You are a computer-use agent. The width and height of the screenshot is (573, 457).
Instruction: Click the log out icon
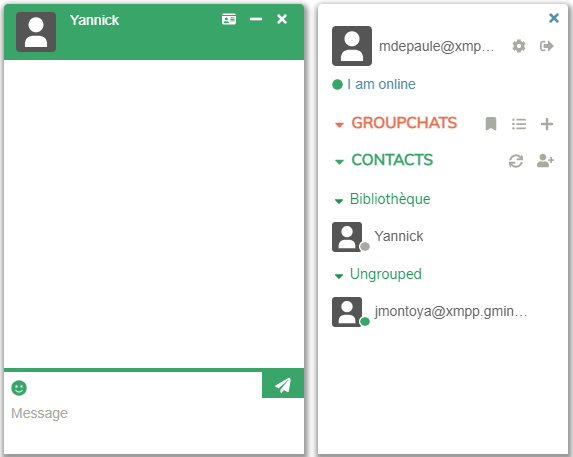pos(547,46)
